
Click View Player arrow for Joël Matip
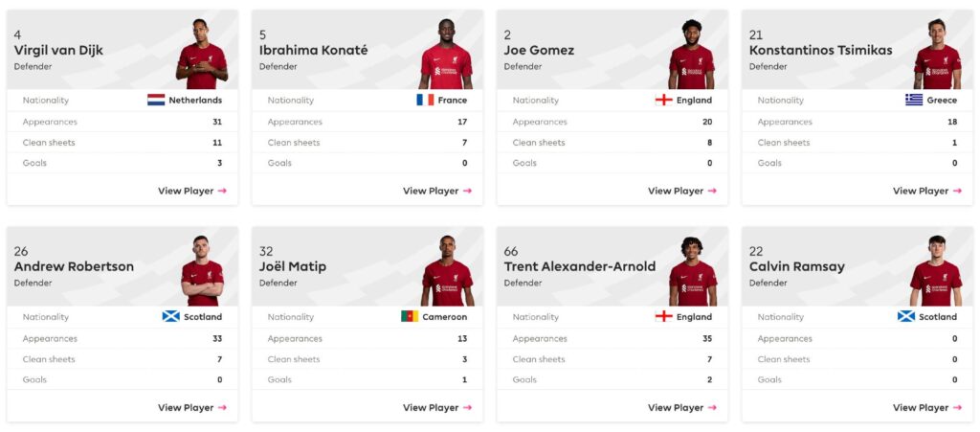tap(467, 407)
